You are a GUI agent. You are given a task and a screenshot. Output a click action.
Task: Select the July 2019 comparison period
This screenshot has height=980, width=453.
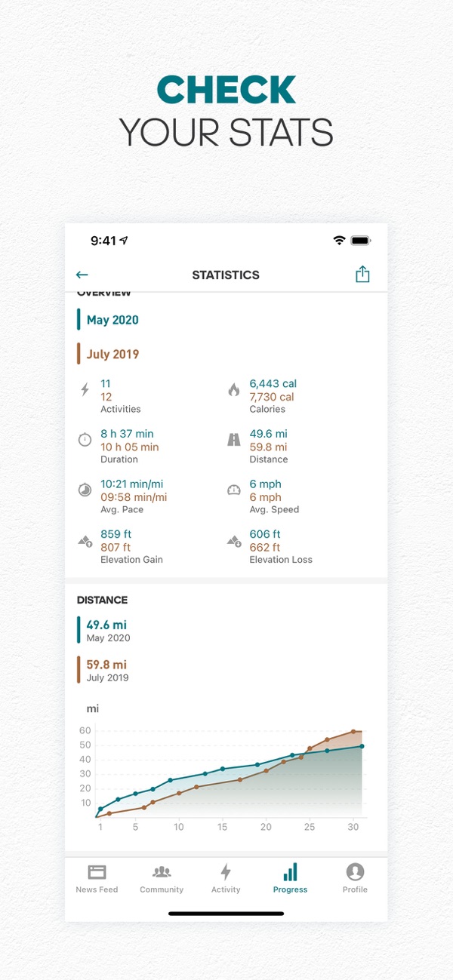112,355
